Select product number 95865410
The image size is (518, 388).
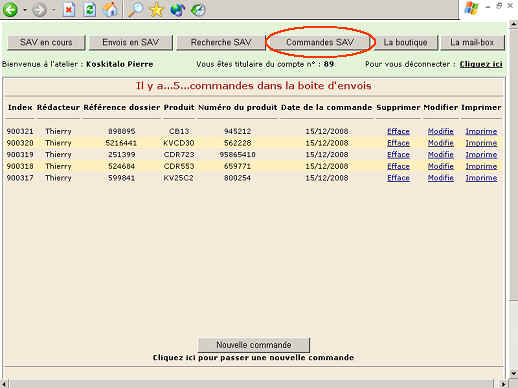click(x=237, y=155)
